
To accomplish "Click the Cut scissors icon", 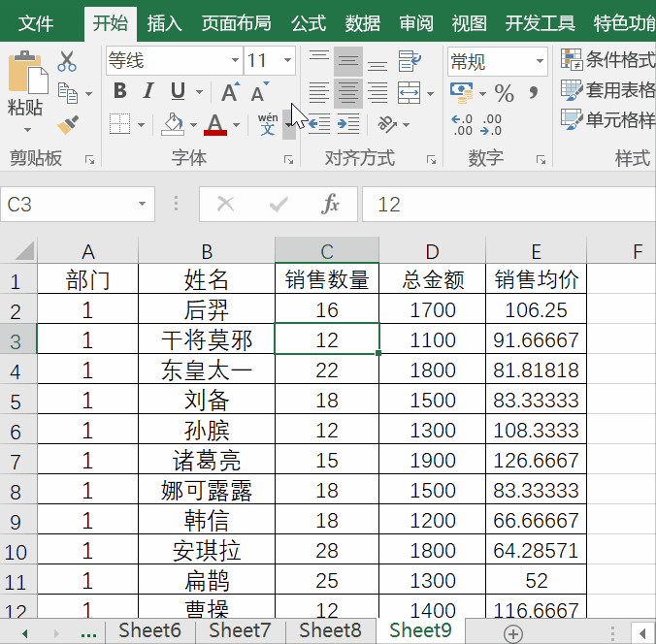I will (x=67, y=61).
